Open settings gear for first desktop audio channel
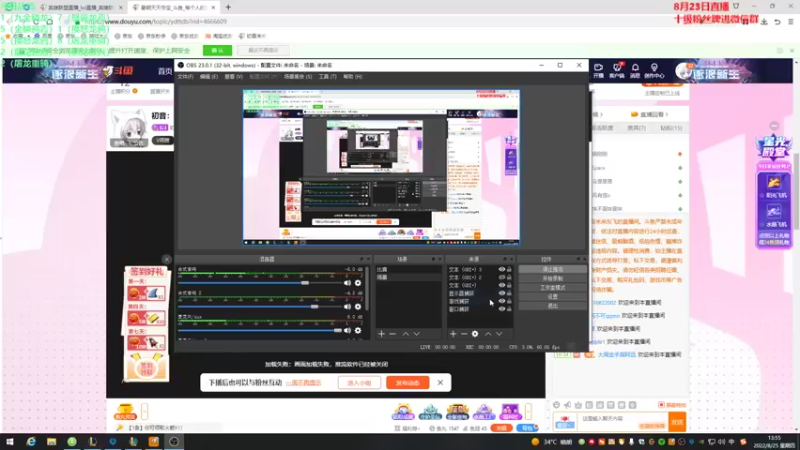This screenshot has width=800, height=450. click(358, 283)
